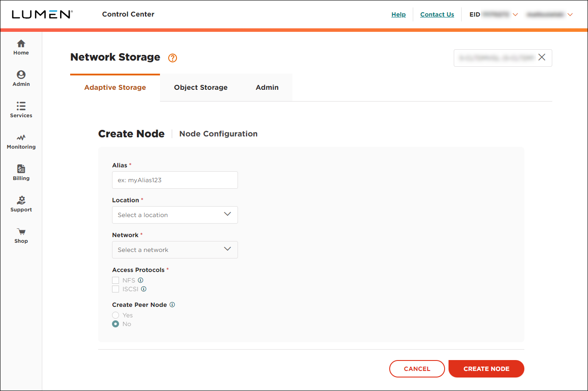Select No for Create Peer Node
588x391 pixels.
[x=116, y=324]
